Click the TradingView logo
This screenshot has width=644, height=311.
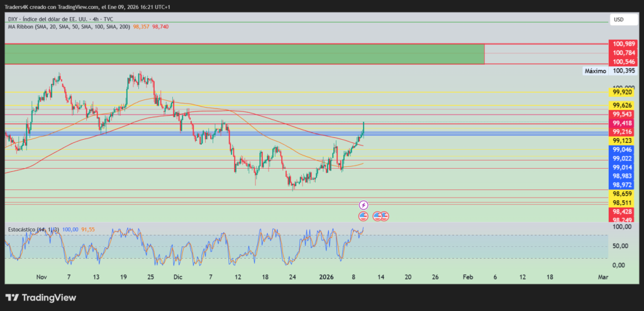[40, 297]
